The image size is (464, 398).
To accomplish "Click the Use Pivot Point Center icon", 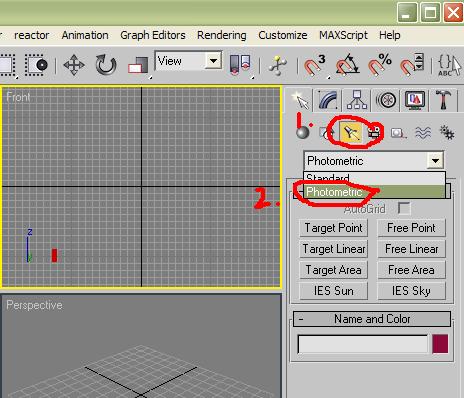I will pos(240,65).
